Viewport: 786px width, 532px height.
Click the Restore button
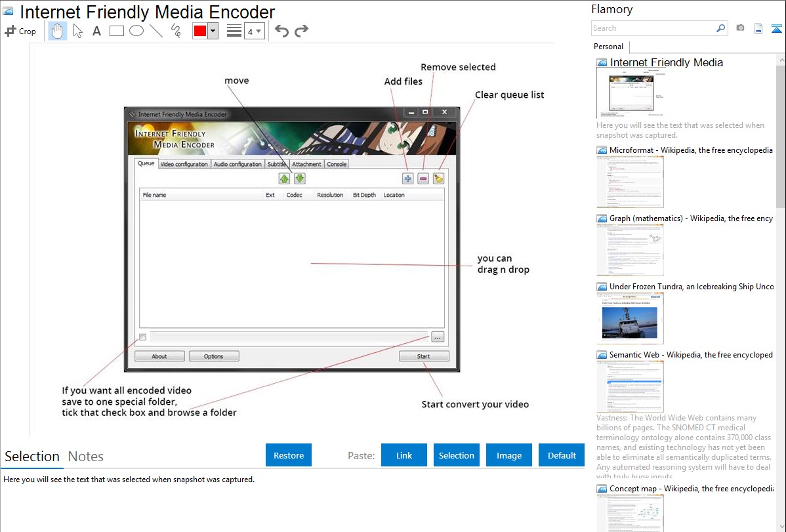point(289,455)
